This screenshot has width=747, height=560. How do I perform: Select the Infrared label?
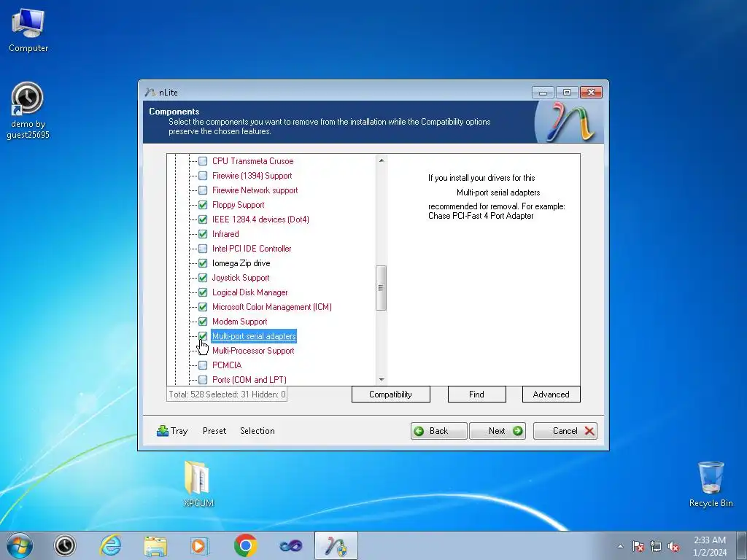pyautogui.click(x=225, y=234)
